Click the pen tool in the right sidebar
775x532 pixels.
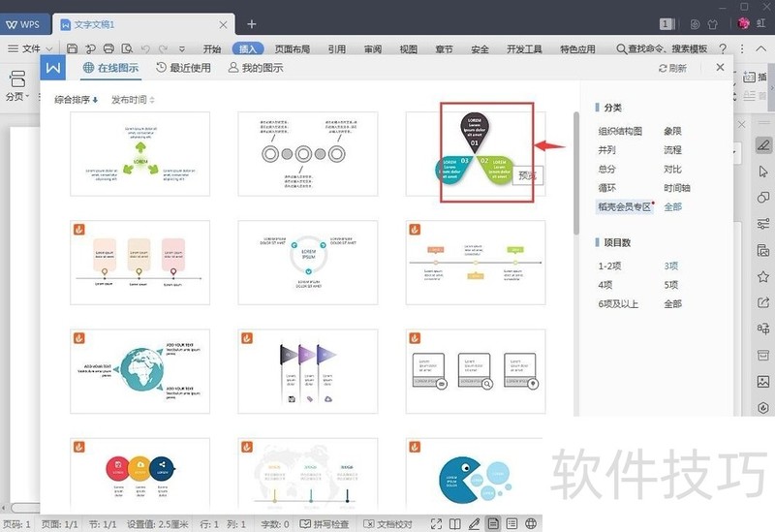(x=763, y=144)
